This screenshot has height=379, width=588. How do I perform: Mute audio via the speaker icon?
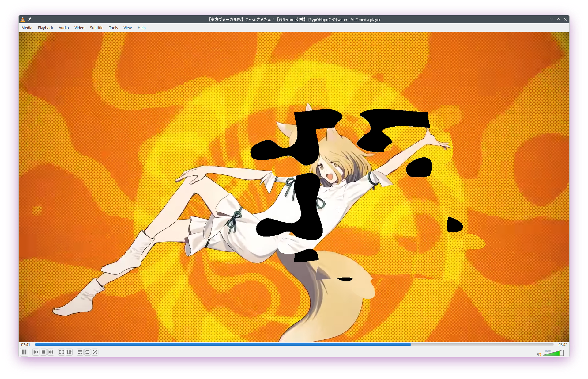539,354
